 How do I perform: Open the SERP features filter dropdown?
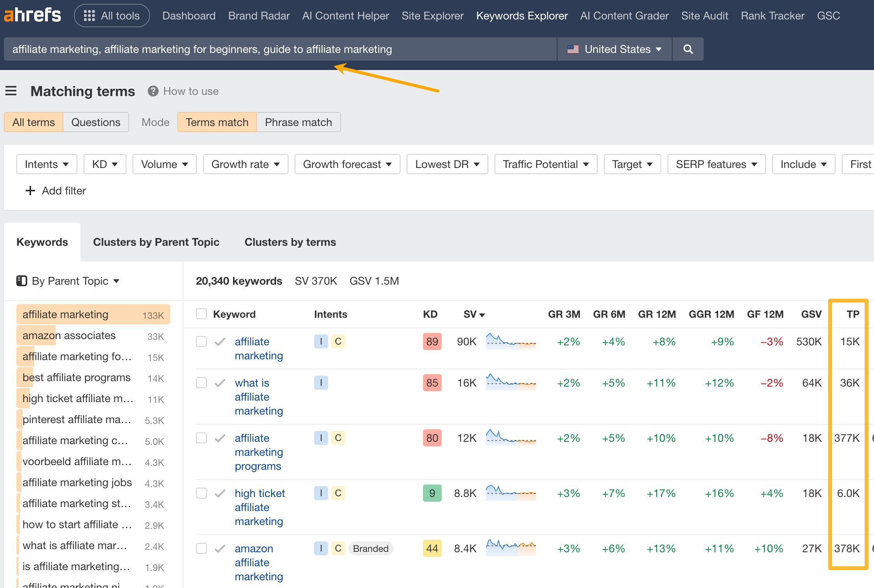pos(716,164)
